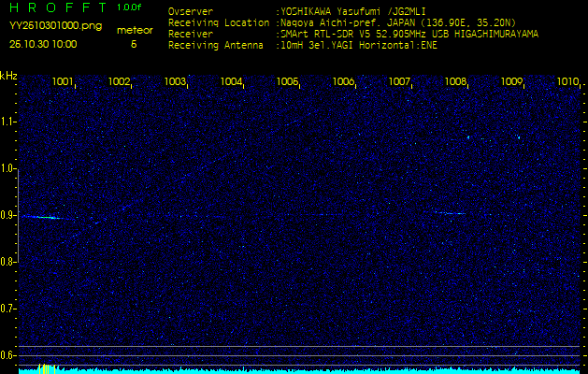588x374 pixels.
Task: Click the version number 1.0.0f
Action: 129,7
